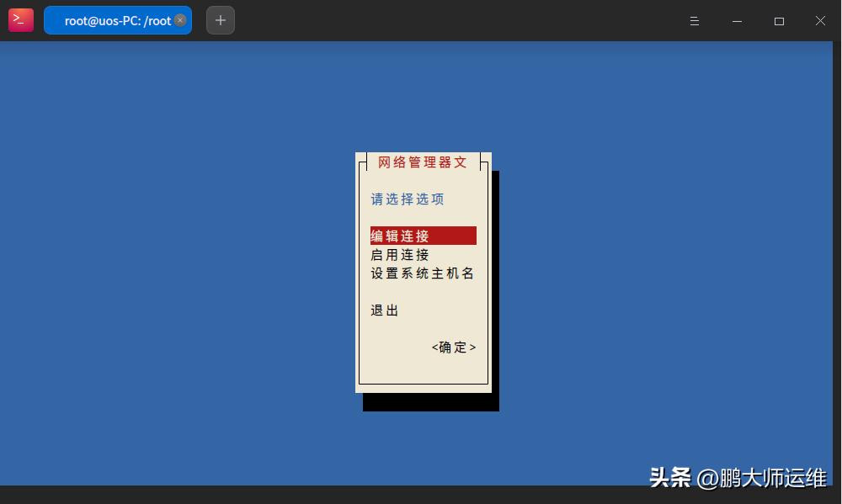Open "设置系统主机名" option
Screen dimensions: 842x504
422,273
